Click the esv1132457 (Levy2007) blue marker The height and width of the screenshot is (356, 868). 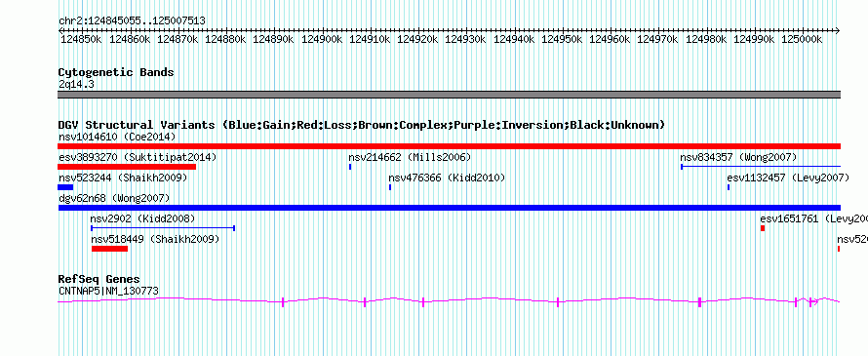pos(729,187)
